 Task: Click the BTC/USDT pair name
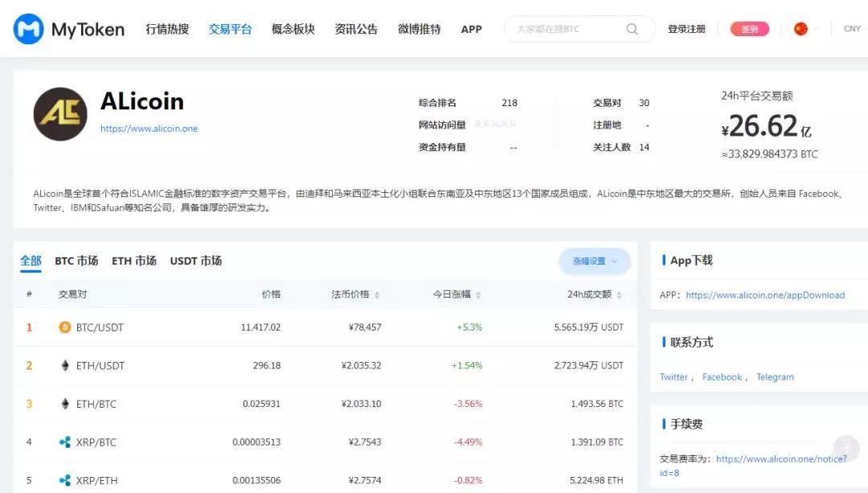(100, 327)
